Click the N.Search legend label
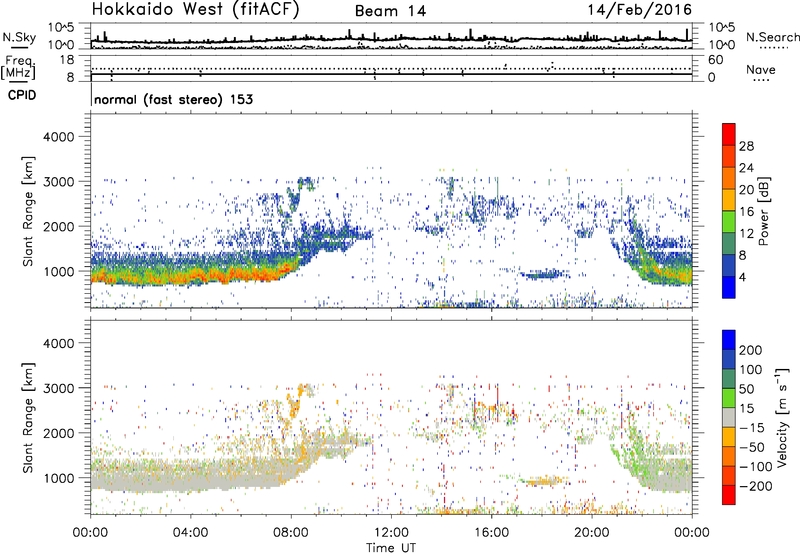This screenshot has width=800, height=554. pos(772,37)
